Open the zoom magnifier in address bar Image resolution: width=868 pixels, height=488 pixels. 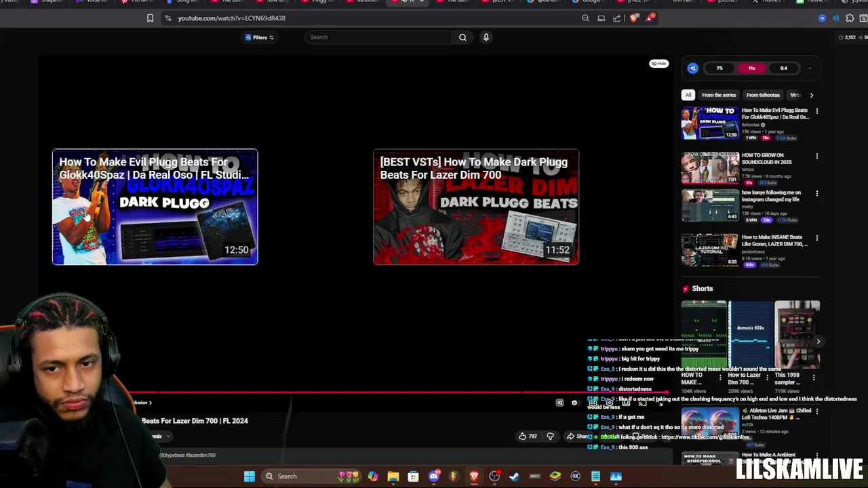point(585,18)
